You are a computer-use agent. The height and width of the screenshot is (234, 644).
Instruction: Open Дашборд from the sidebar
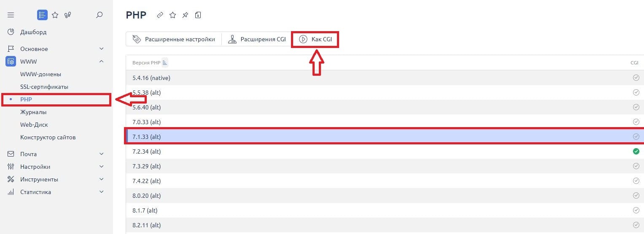(x=33, y=32)
